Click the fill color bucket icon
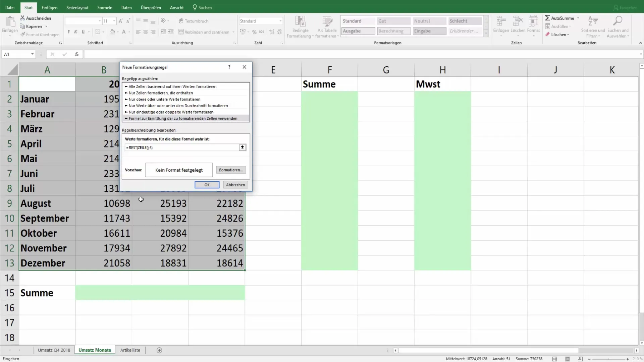644x362 pixels. tap(113, 32)
